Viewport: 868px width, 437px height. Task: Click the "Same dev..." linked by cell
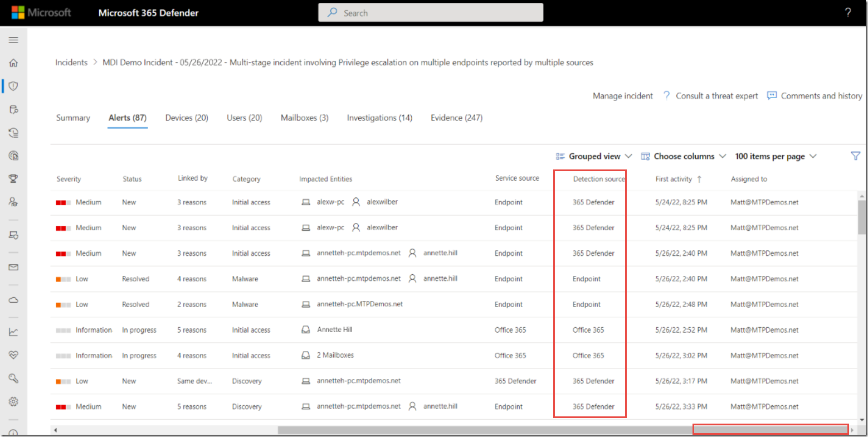pyautogui.click(x=194, y=381)
